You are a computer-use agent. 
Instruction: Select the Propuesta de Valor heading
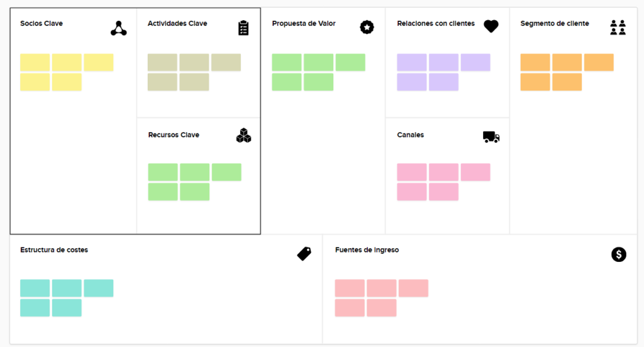coord(304,24)
